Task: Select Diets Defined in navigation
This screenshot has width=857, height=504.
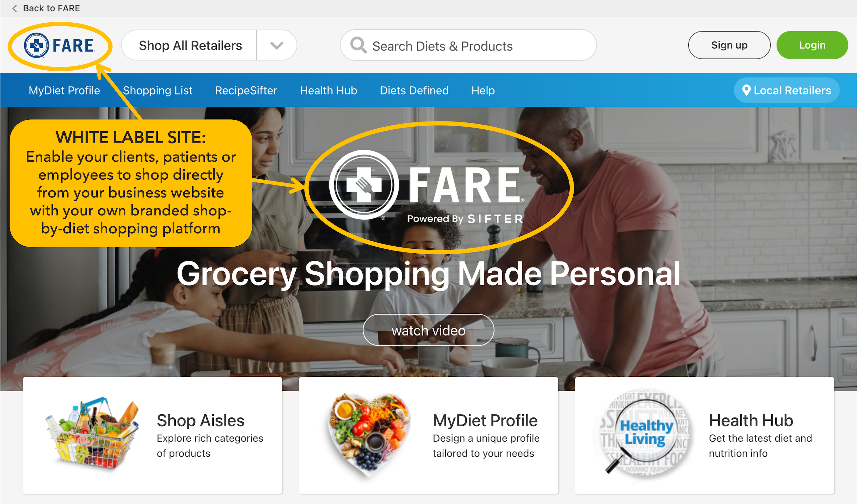Action: tap(414, 91)
